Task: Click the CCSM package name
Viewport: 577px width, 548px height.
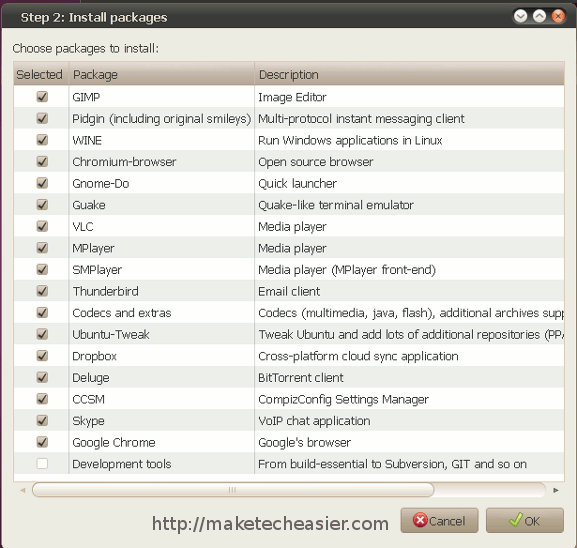Action: tap(89, 399)
